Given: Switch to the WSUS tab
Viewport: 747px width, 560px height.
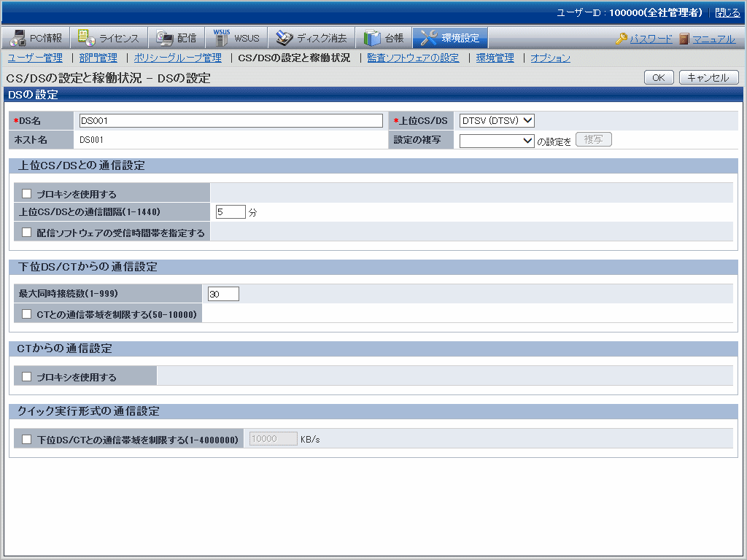Looking at the screenshot, I should (236, 38).
